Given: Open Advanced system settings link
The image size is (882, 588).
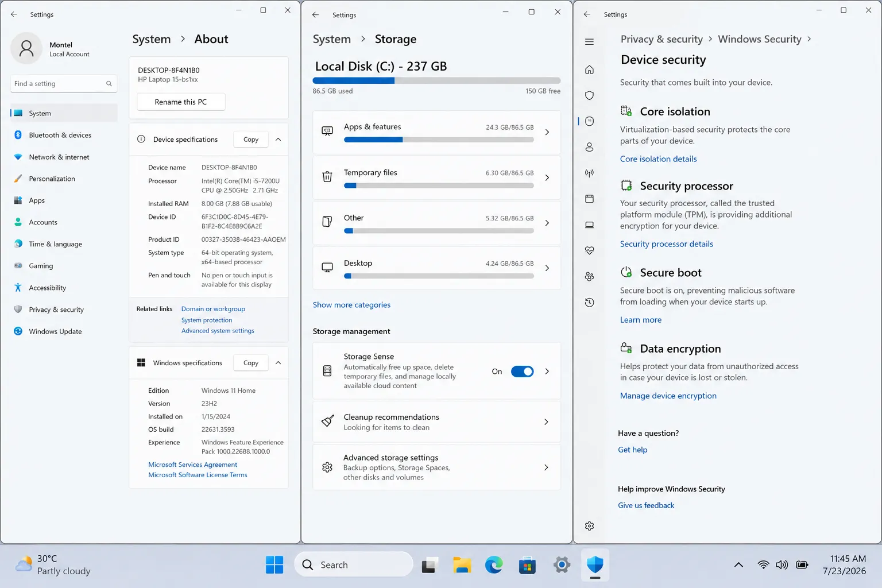Looking at the screenshot, I should pyautogui.click(x=218, y=331).
